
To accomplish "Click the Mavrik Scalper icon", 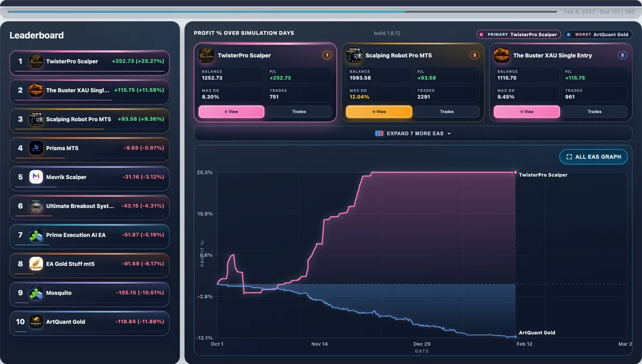I will coord(36,177).
